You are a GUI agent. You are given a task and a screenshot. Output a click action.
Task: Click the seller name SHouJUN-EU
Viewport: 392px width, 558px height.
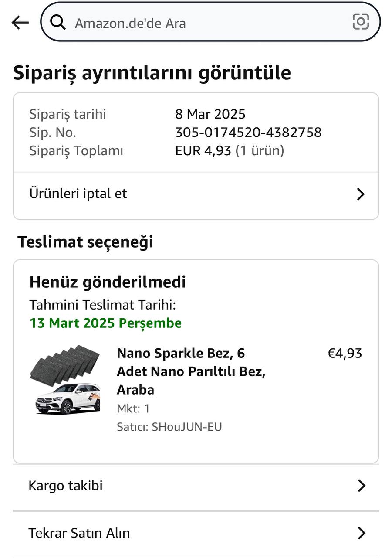tap(186, 427)
